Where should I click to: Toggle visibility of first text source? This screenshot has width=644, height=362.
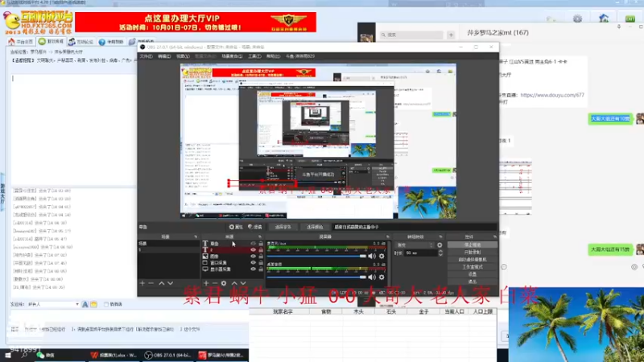(253, 244)
